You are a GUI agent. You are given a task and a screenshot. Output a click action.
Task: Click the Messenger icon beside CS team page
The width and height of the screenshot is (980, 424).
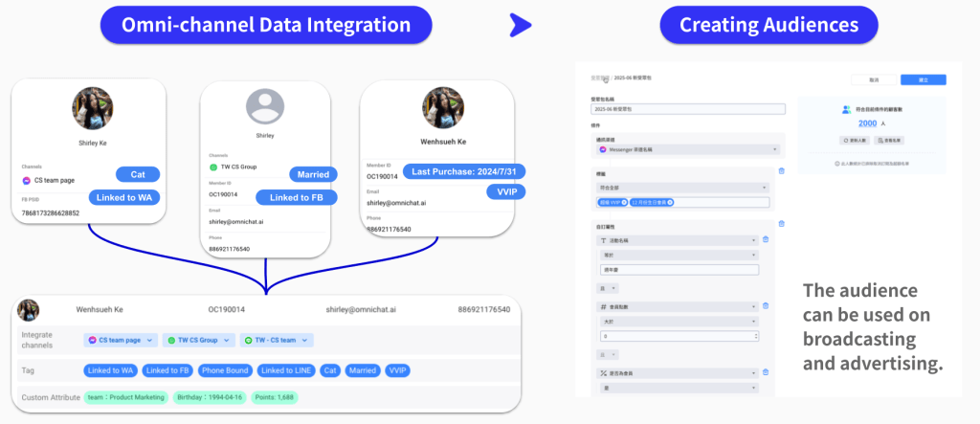27,180
